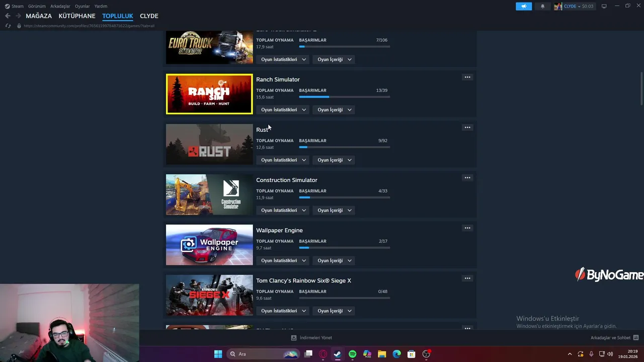Open the Yardım menu
Image resolution: width=644 pixels, height=362 pixels.
coord(101,6)
